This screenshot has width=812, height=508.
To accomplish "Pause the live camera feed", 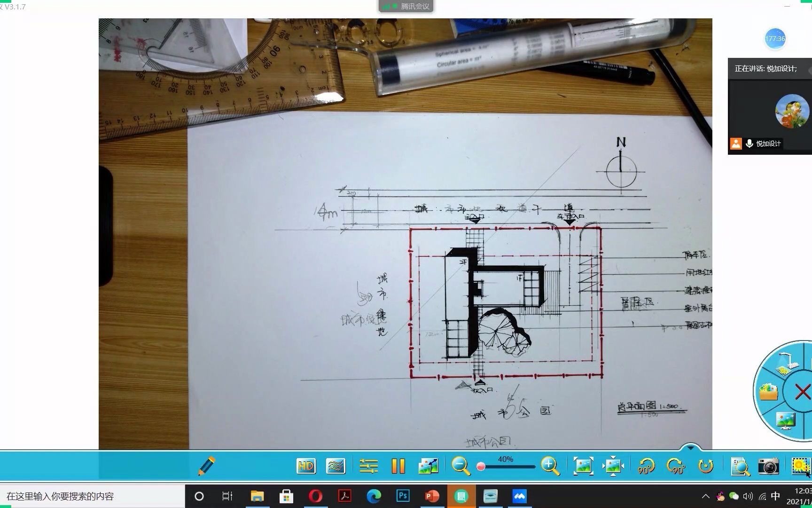I will pos(398,466).
